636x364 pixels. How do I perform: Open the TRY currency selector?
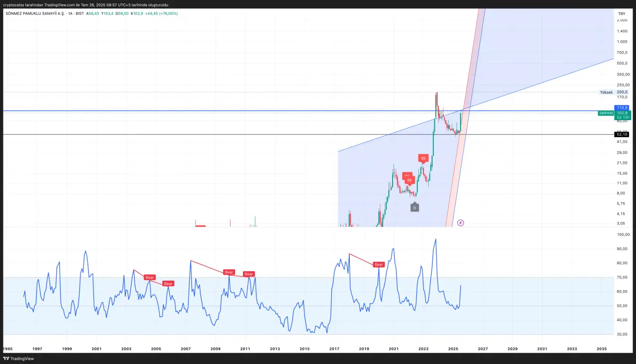click(622, 14)
